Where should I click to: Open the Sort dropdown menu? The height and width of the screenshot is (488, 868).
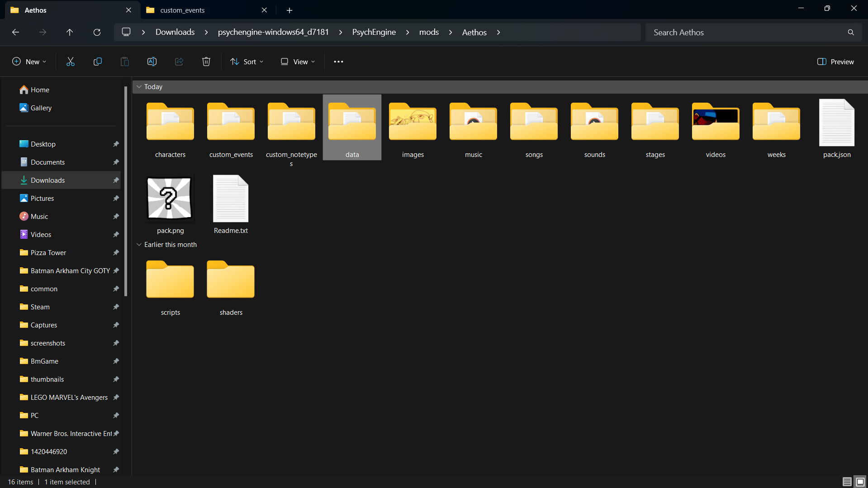point(247,62)
